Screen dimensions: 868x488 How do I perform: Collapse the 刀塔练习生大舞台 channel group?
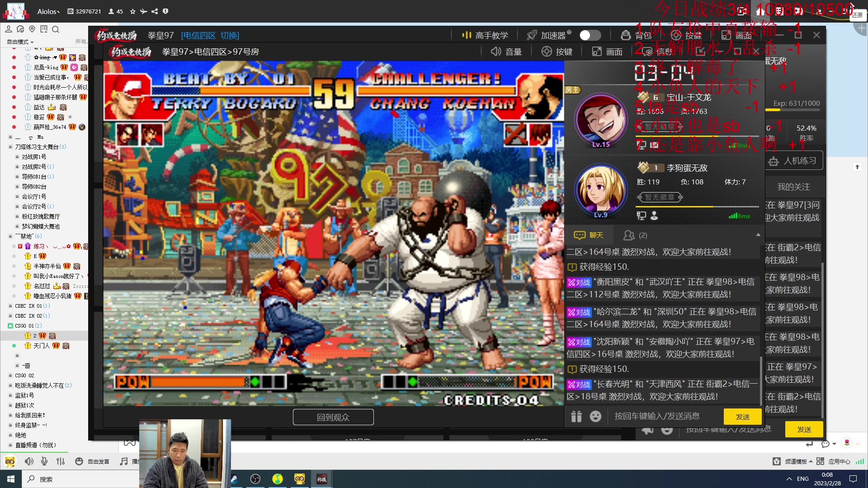click(10, 147)
